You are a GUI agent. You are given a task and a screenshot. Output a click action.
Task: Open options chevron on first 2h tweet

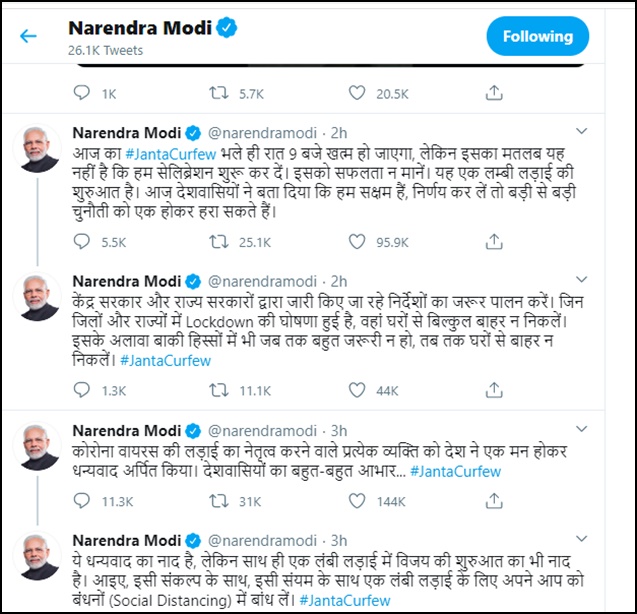[582, 131]
